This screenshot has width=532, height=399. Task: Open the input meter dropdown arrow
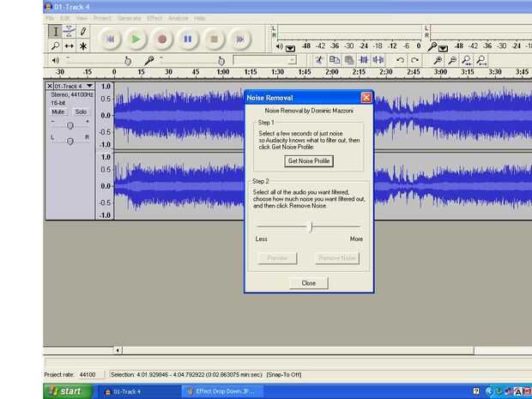443,48
